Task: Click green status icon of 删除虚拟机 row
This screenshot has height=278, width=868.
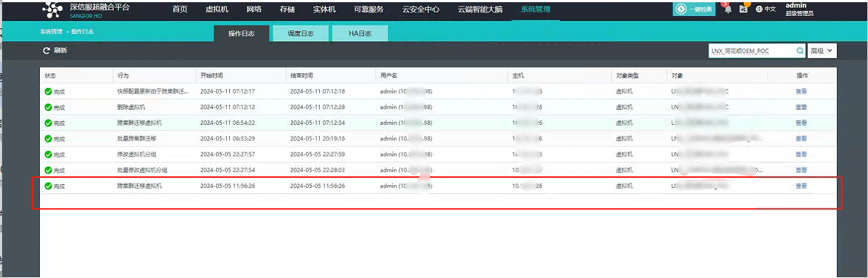Action: point(48,107)
